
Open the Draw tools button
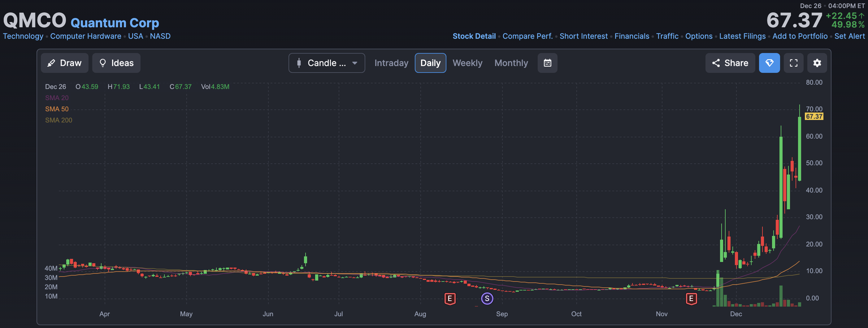pyautogui.click(x=64, y=63)
